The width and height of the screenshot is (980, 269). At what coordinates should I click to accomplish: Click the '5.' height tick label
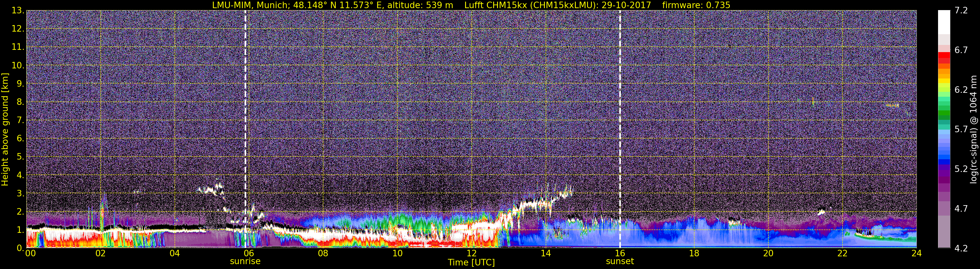tap(20, 157)
